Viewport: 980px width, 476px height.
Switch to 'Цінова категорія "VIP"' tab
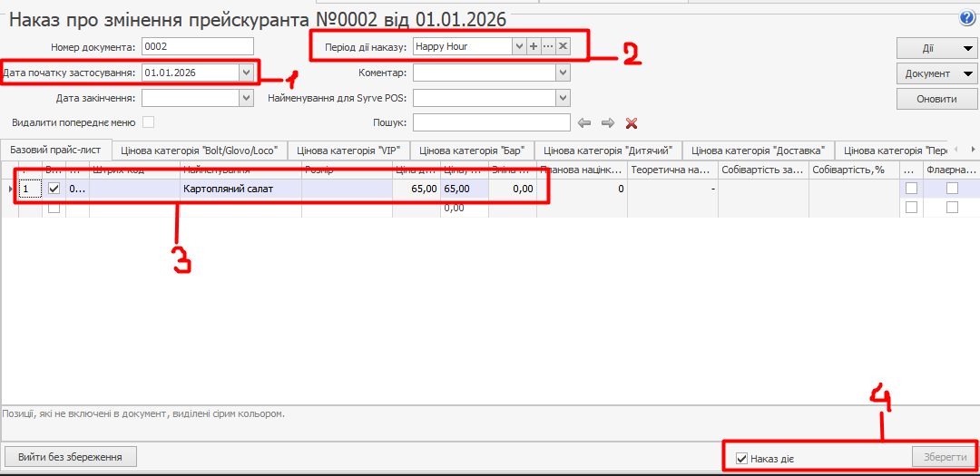tap(351, 151)
